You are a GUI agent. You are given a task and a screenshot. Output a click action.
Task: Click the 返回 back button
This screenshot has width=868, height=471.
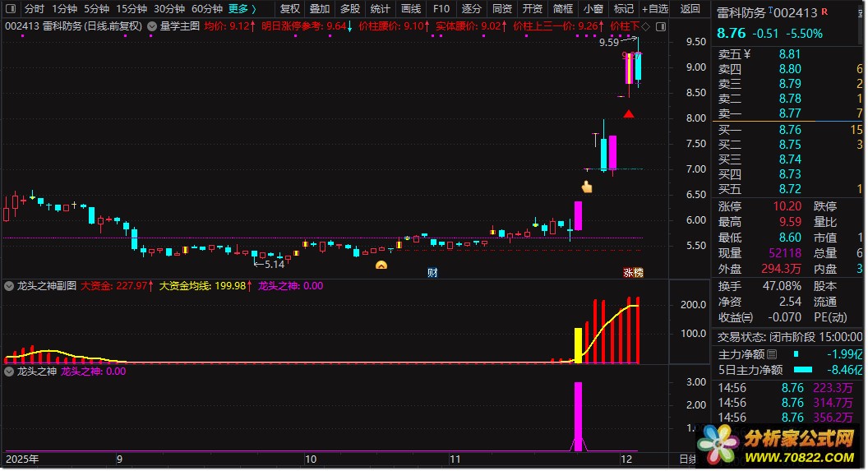click(x=690, y=8)
